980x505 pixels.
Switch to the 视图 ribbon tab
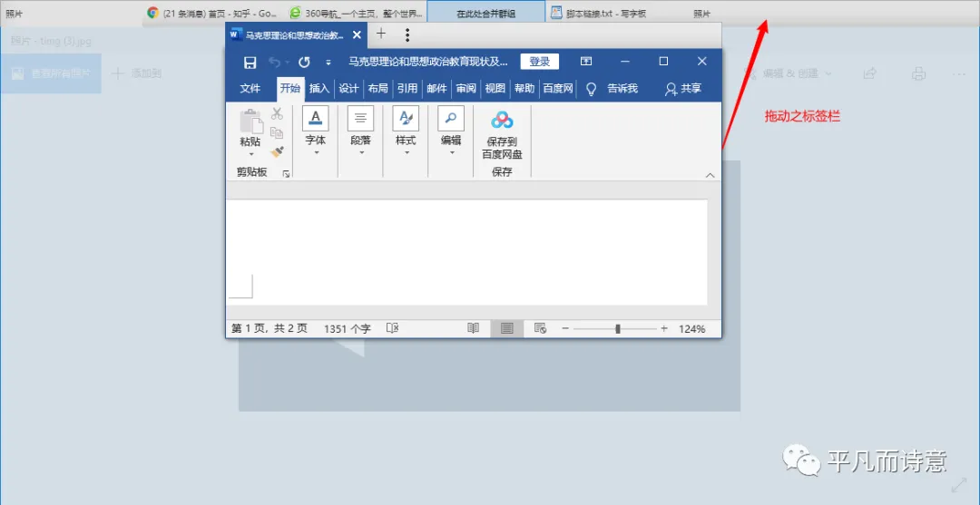[495, 89]
